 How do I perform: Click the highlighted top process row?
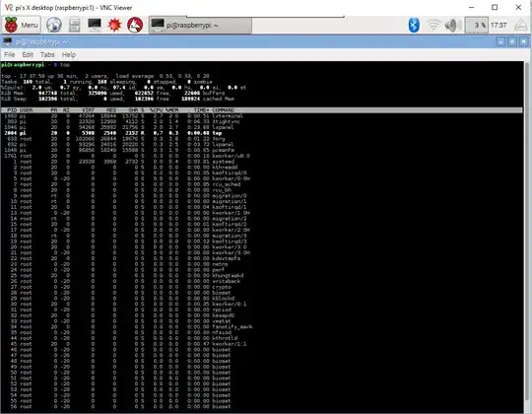[261, 133]
